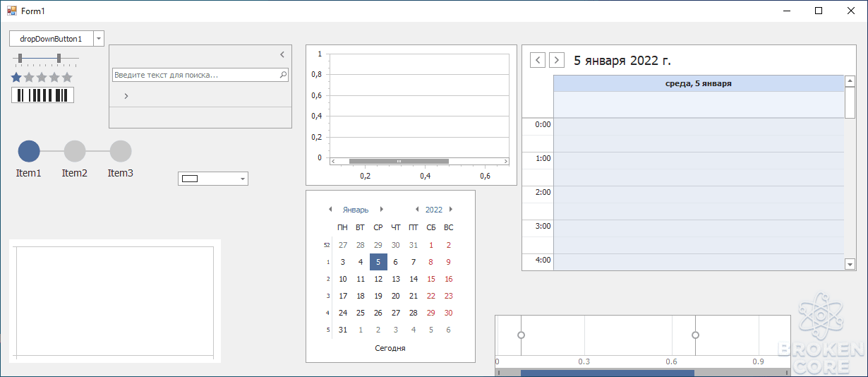Click the blue range bar at bottom
The width and height of the screenshot is (868, 377).
(608, 373)
